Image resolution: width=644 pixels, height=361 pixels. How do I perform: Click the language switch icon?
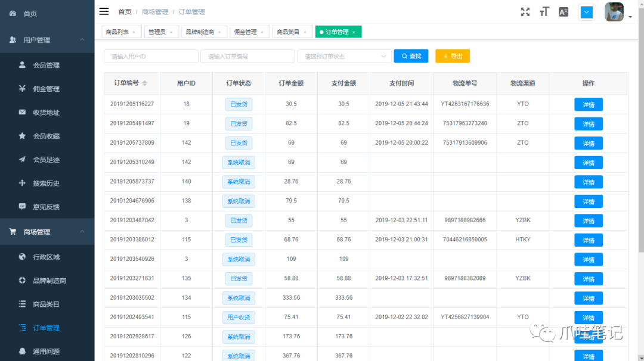pyautogui.click(x=563, y=12)
